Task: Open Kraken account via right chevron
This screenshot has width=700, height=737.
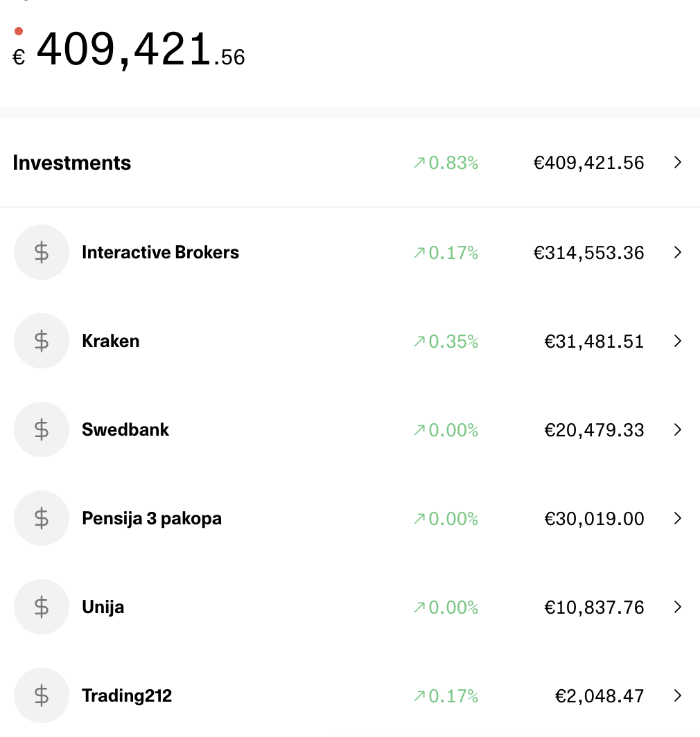Action: tap(677, 341)
